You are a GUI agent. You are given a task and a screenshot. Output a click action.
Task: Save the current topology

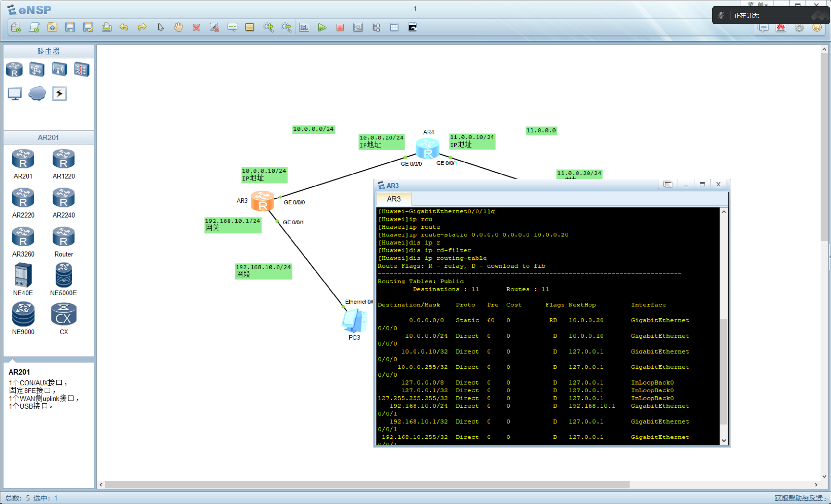[70, 27]
